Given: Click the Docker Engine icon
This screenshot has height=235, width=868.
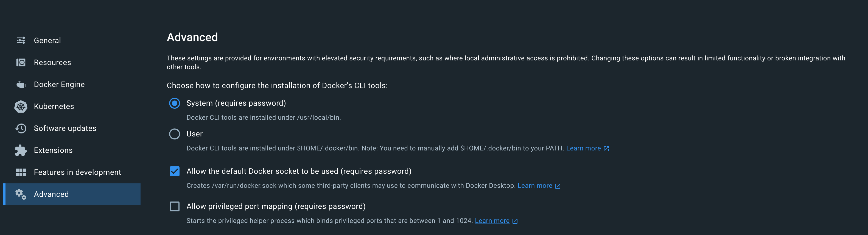Looking at the screenshot, I should tap(21, 84).
